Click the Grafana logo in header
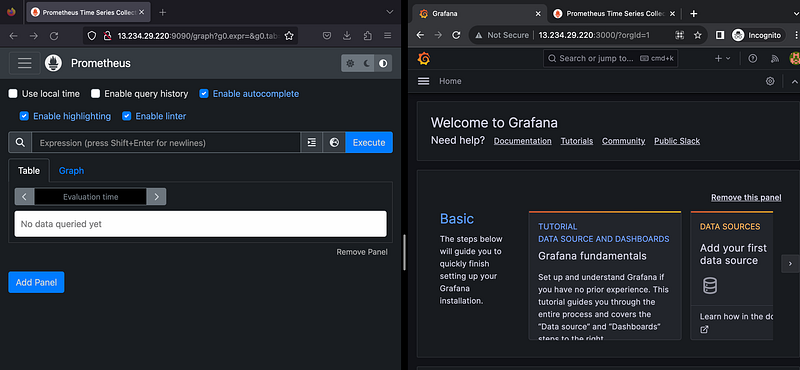Image resolution: width=800 pixels, height=370 pixels. (423, 59)
